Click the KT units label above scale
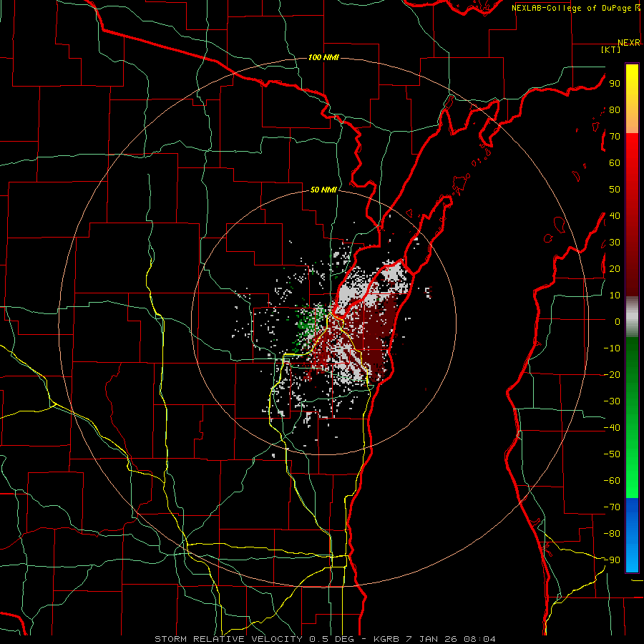Image resolution: width=644 pixels, height=644 pixels. 611,49
